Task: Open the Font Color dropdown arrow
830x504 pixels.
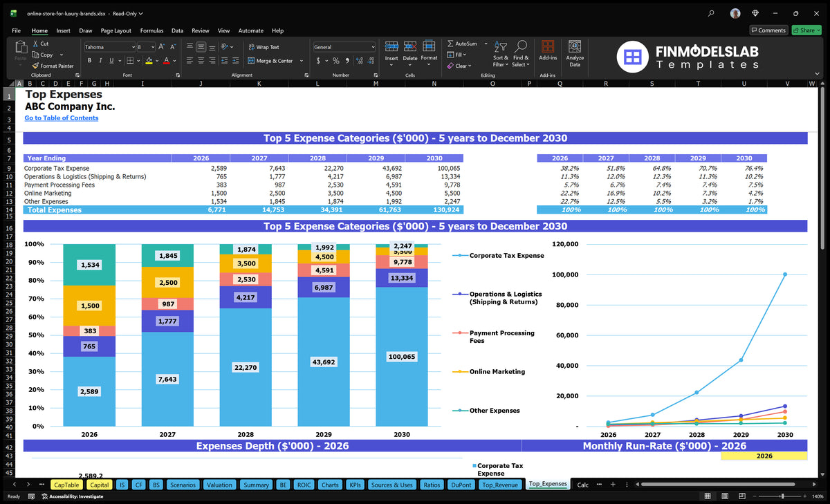Action: [x=174, y=61]
